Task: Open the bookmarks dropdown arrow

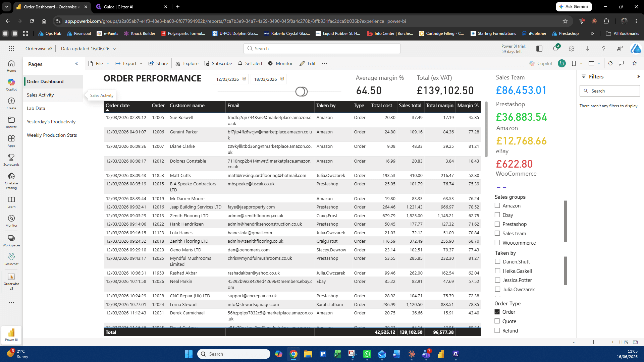Action: coord(581,63)
